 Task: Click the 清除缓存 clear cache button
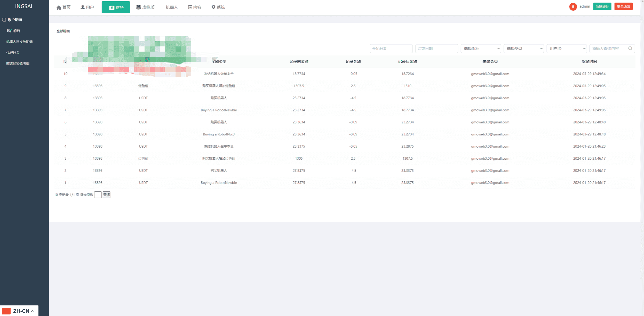[x=602, y=6]
